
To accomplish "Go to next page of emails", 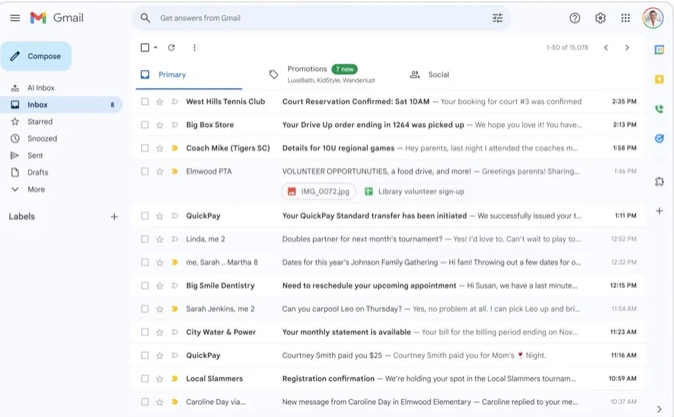I will click(627, 48).
